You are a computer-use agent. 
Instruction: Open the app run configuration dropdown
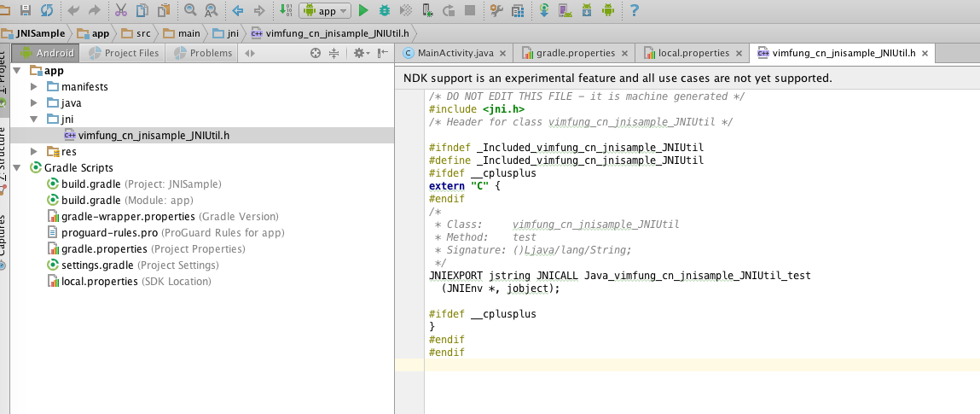tap(326, 11)
